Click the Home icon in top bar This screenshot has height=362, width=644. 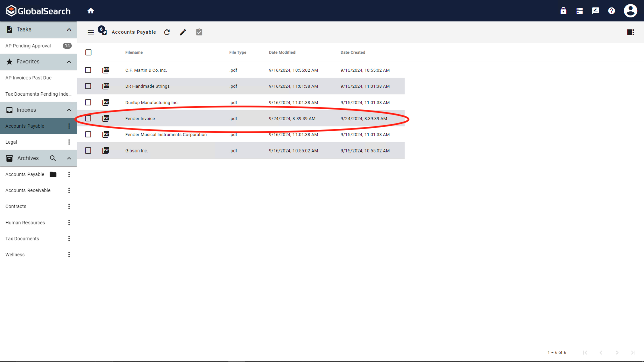pyautogui.click(x=91, y=10)
